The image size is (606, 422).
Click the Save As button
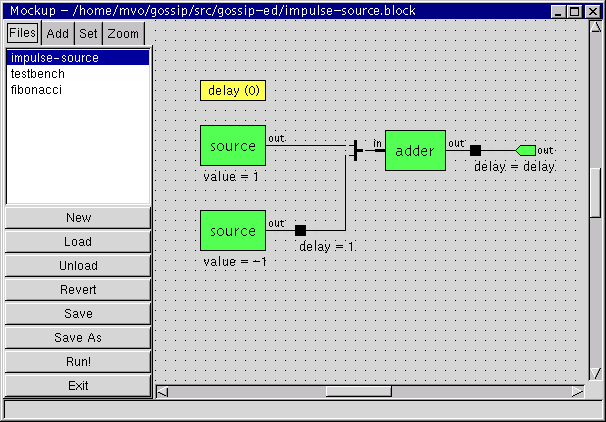coord(78,338)
